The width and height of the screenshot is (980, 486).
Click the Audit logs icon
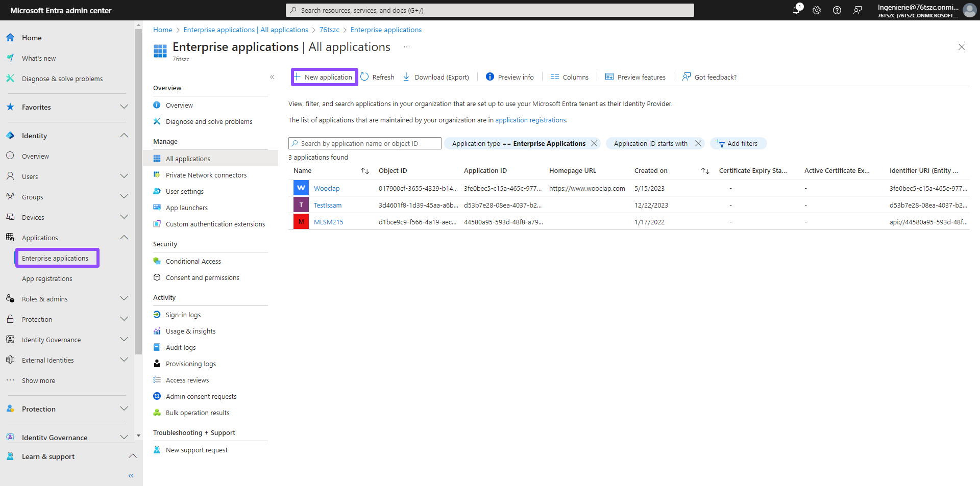point(157,347)
